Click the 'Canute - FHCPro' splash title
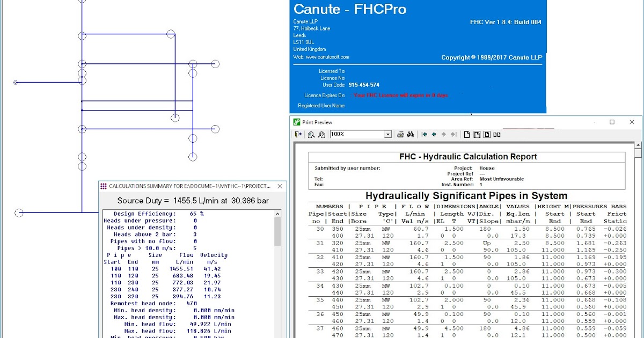This screenshot has height=338, width=644. 349,9
